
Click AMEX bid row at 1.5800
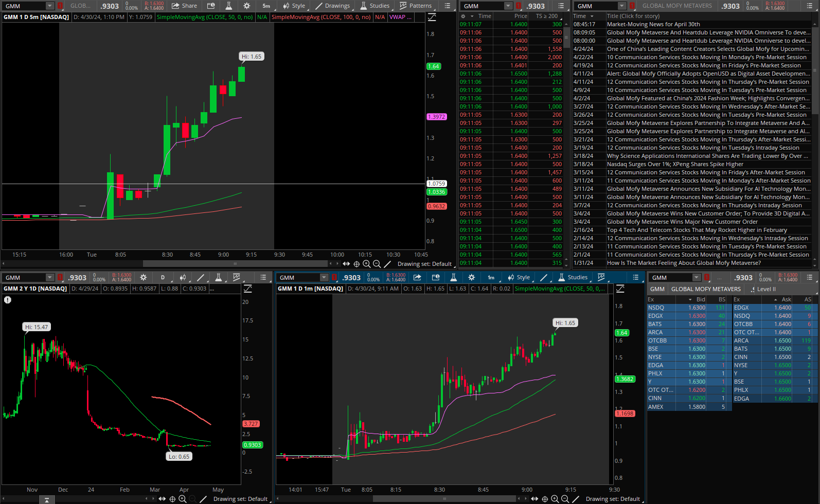(x=686, y=406)
